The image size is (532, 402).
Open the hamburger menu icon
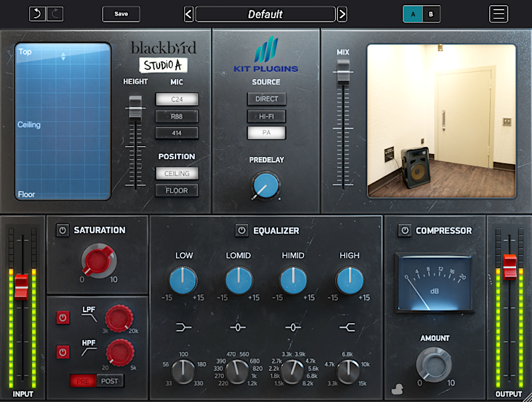point(498,14)
